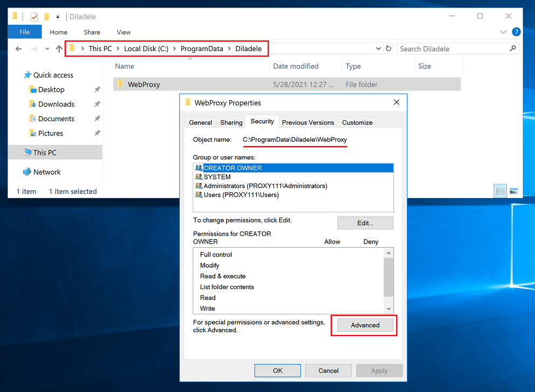Image resolution: width=535 pixels, height=392 pixels.
Task: Open the Share ribbon tab
Action: [x=92, y=32]
